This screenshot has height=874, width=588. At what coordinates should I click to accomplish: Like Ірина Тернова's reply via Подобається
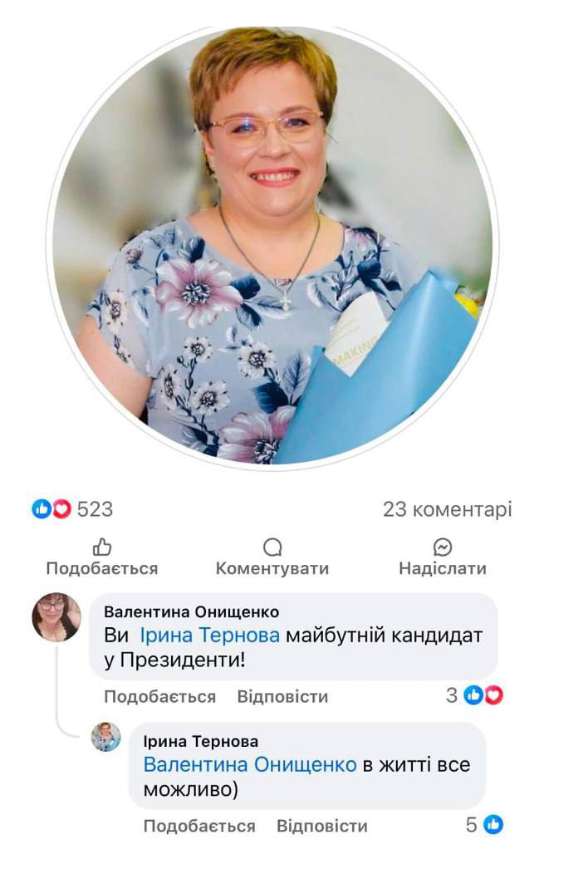pos(199,826)
